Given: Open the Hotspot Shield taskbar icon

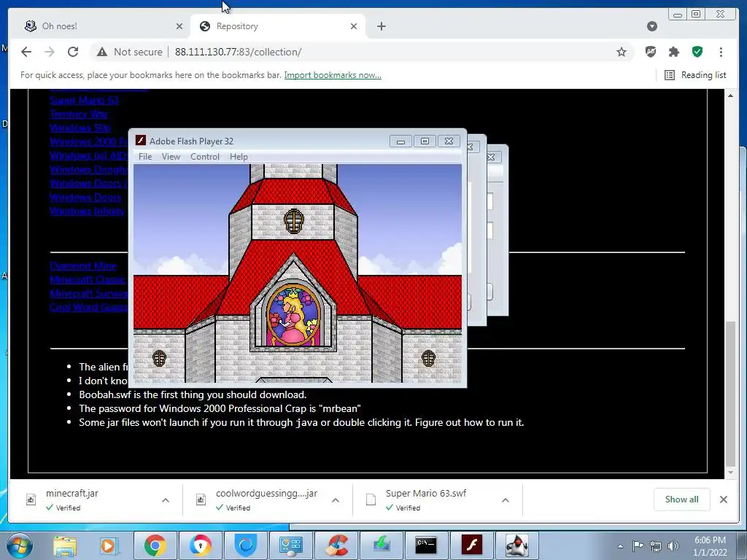Looking at the screenshot, I should [246, 545].
